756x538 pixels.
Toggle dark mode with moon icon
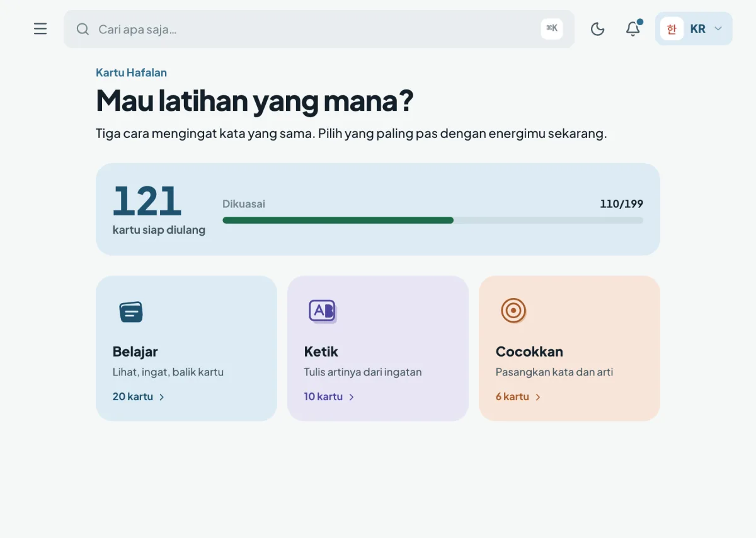tap(597, 29)
